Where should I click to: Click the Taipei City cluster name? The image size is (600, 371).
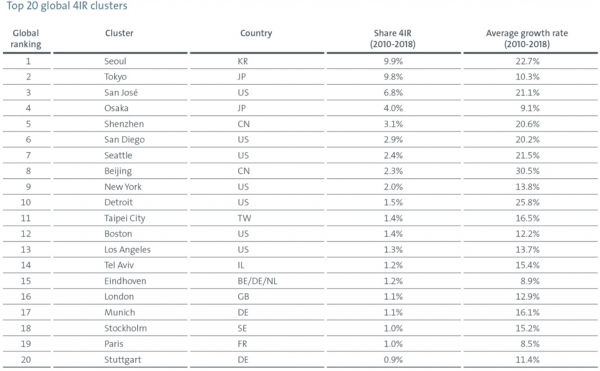[125, 218]
